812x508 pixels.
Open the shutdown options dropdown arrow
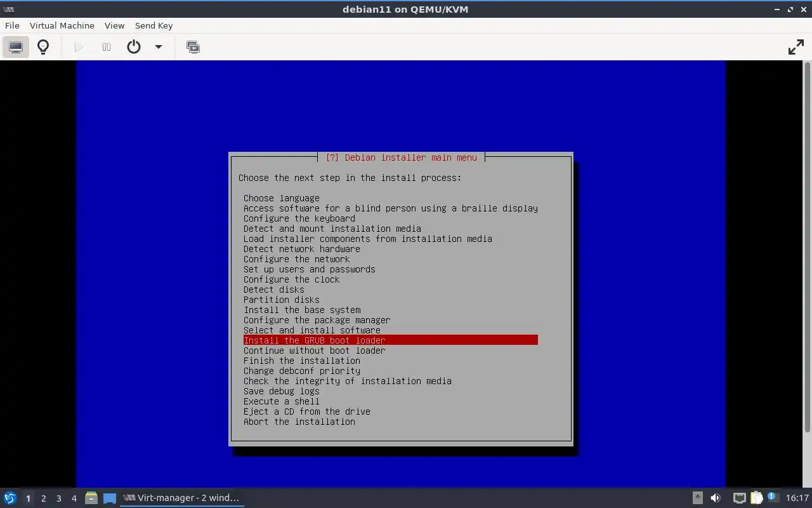(159, 47)
